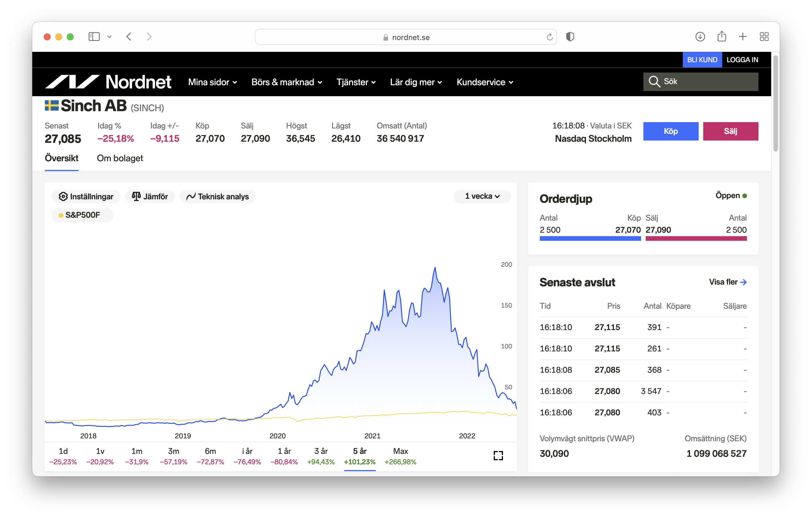Reload the page with refresh icon
Viewport: 812px width, 519px height.
pos(549,37)
